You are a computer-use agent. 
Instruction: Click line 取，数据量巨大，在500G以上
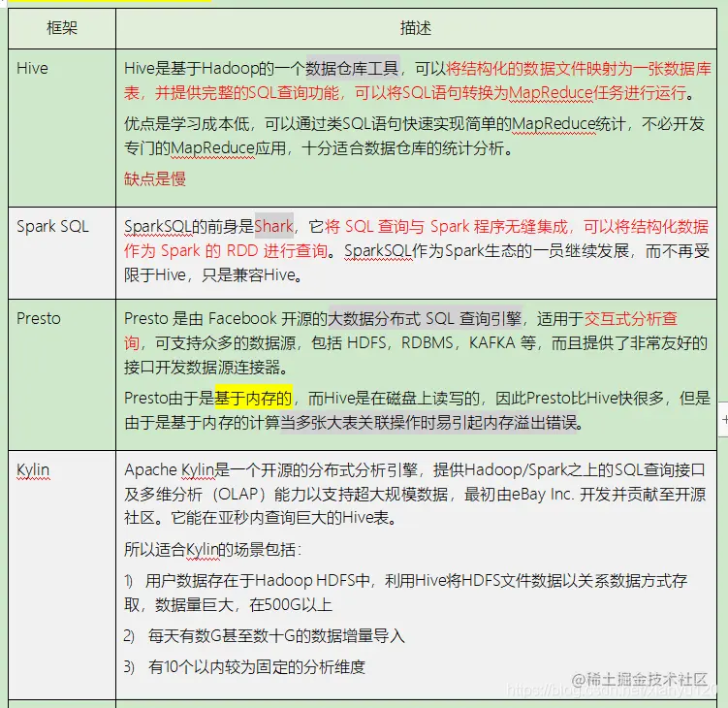tap(228, 605)
